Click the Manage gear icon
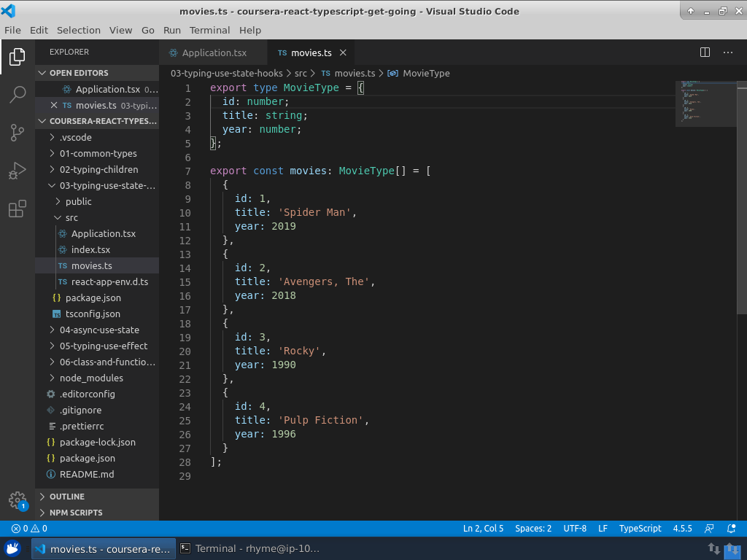 click(18, 500)
